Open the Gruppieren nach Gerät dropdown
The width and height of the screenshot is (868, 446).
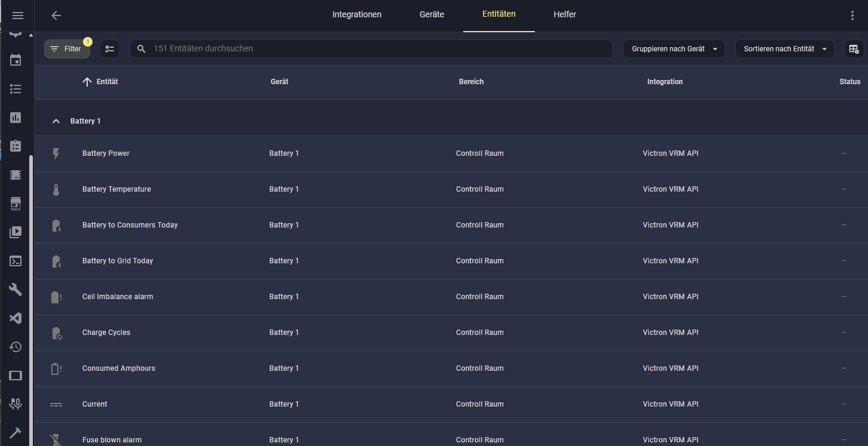[674, 49]
